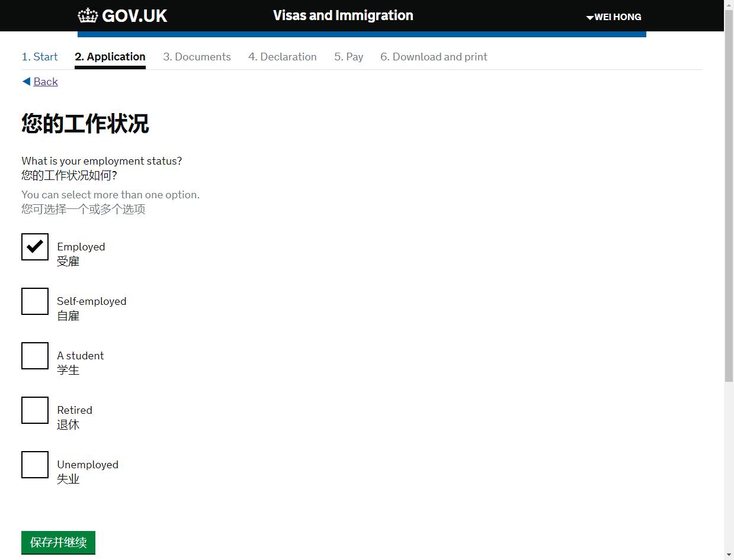The width and height of the screenshot is (734, 560).
Task: Click the Visas and Immigration header title
Action: coord(343,15)
